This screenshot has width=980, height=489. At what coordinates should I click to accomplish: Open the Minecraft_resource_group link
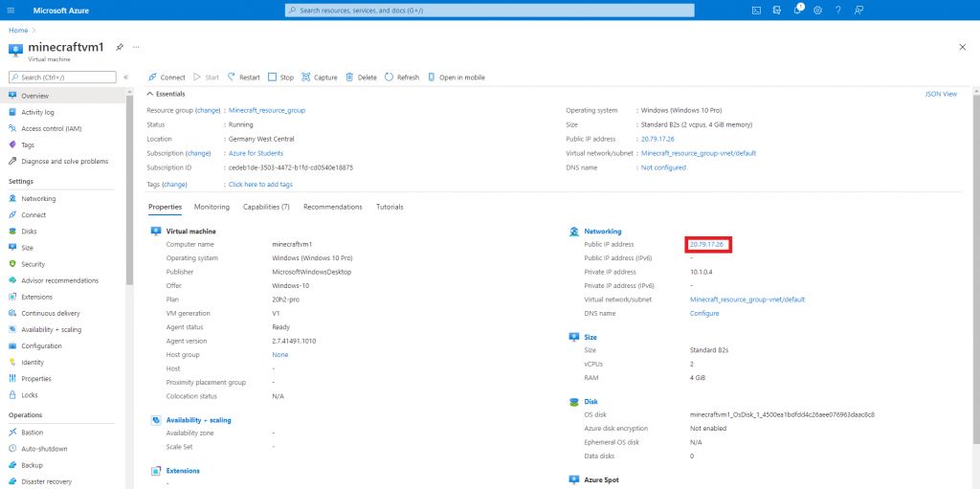coord(267,110)
